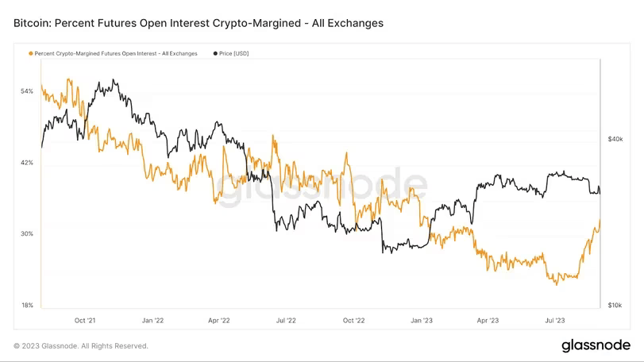Click the copyright notice '© 2023 Glassnode'
Viewport: 644px width, 362px height.
point(81,346)
